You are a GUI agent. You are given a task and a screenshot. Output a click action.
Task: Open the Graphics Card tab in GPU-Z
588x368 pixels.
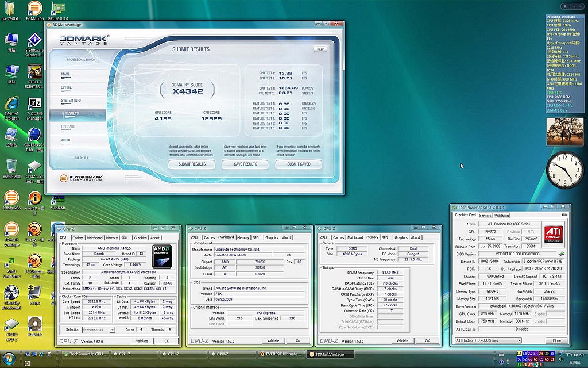coord(465,215)
